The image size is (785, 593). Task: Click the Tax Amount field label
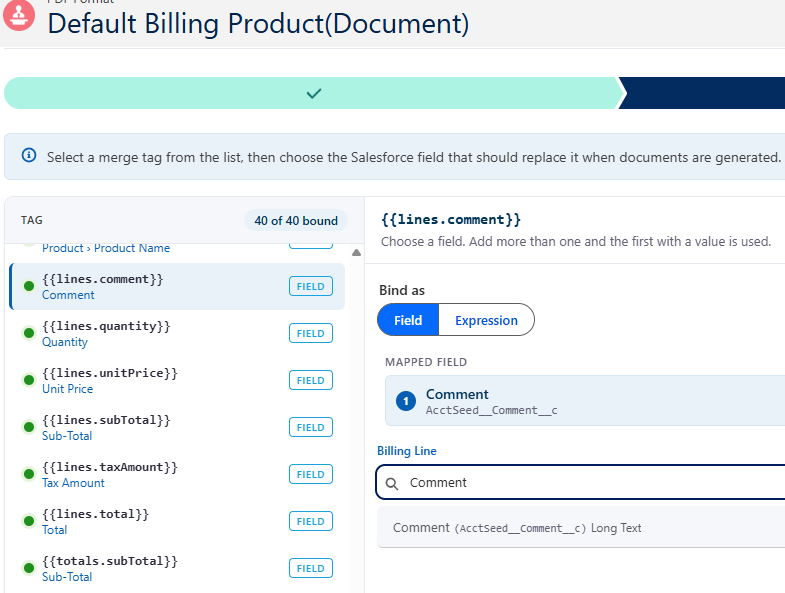(73, 483)
